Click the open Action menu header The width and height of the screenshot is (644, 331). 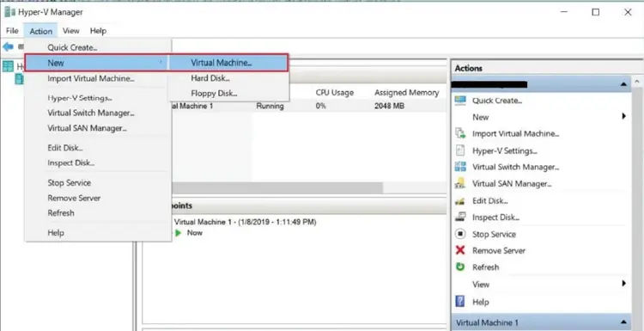(41, 31)
